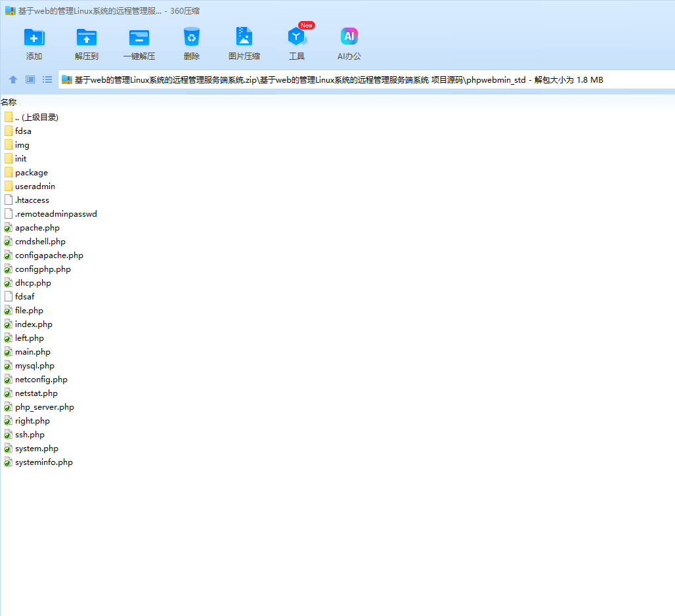Select the apache.php file

[32, 227]
